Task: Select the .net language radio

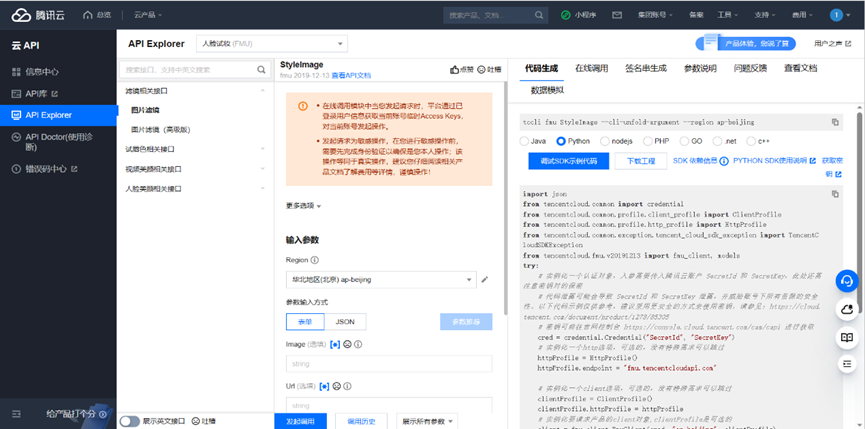Action: pos(718,141)
